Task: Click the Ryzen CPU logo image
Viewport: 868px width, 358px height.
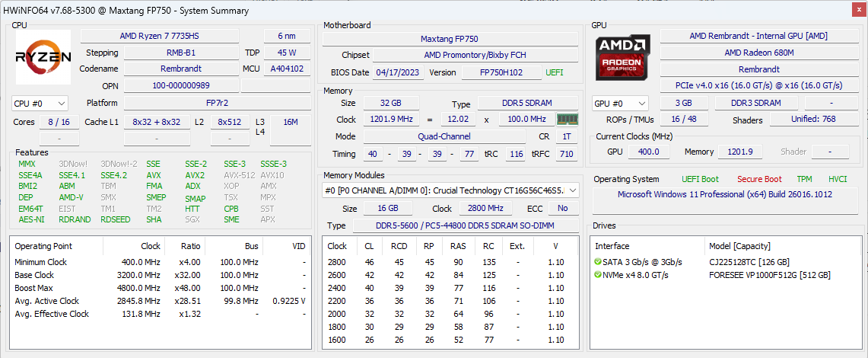Action: (43, 57)
